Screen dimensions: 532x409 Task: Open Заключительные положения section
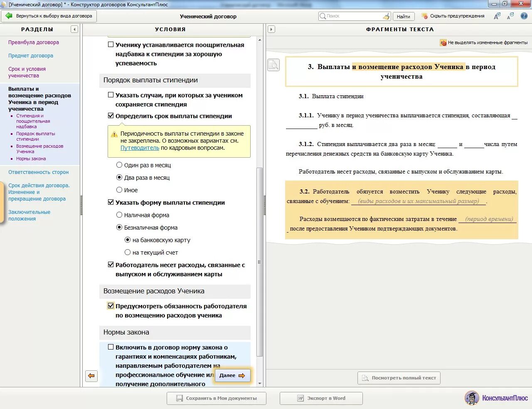pyautogui.click(x=29, y=216)
